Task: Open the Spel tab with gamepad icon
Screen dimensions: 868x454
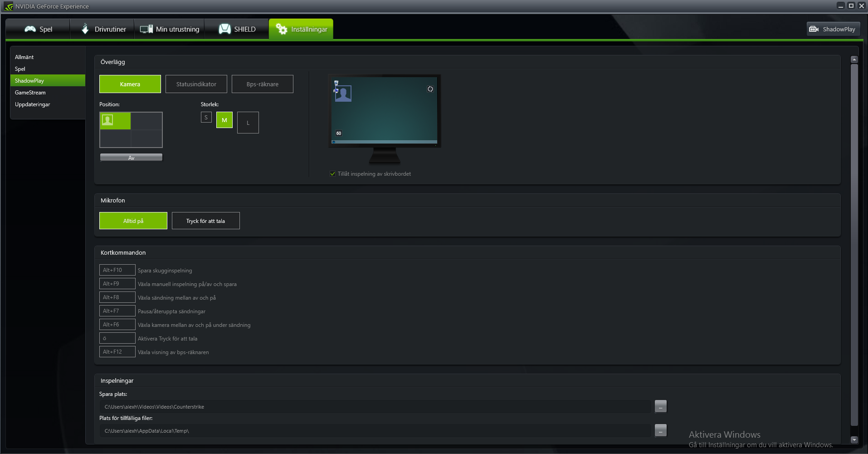Action: point(38,29)
